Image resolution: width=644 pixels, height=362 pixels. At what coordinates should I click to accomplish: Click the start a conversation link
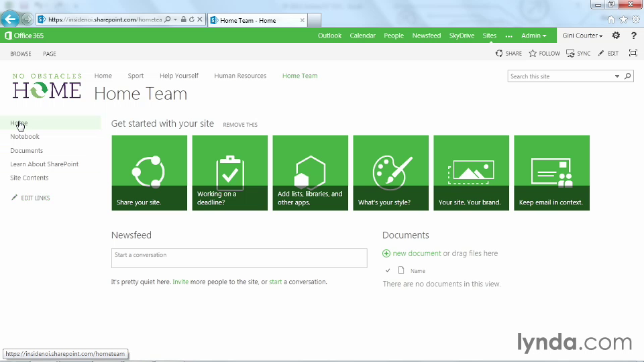[x=275, y=282]
